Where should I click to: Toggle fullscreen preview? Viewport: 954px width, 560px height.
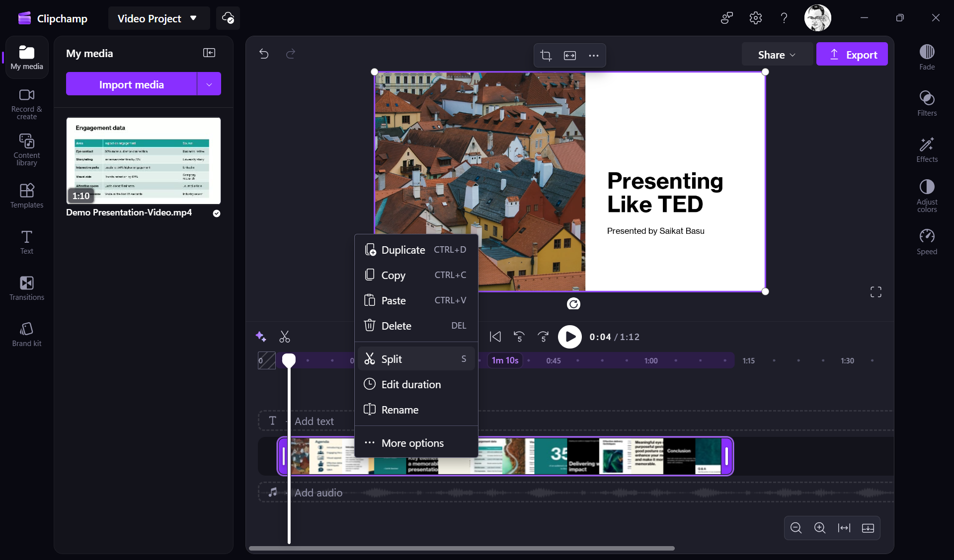click(x=876, y=292)
